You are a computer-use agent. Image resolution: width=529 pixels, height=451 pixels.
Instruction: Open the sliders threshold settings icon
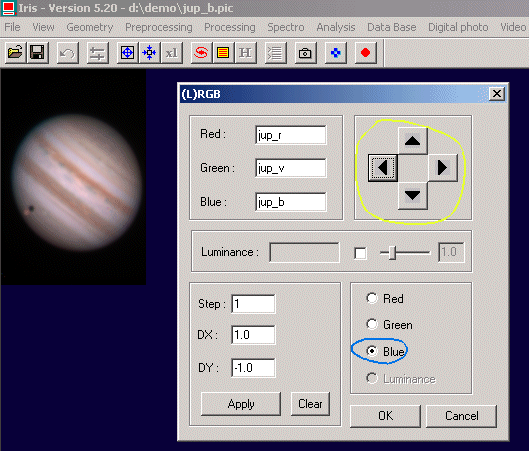click(x=98, y=53)
